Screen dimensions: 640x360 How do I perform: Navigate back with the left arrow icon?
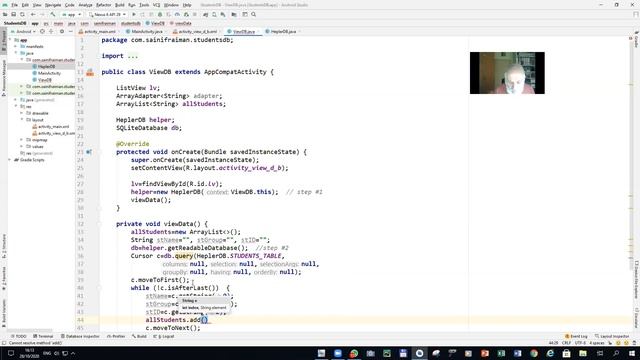(33, 14)
